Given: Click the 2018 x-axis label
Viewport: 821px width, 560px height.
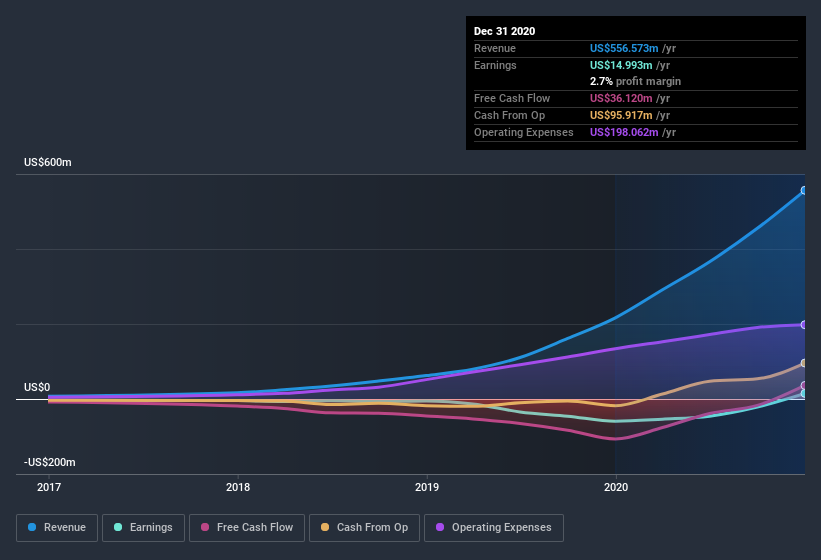Looking at the screenshot, I should (238, 487).
